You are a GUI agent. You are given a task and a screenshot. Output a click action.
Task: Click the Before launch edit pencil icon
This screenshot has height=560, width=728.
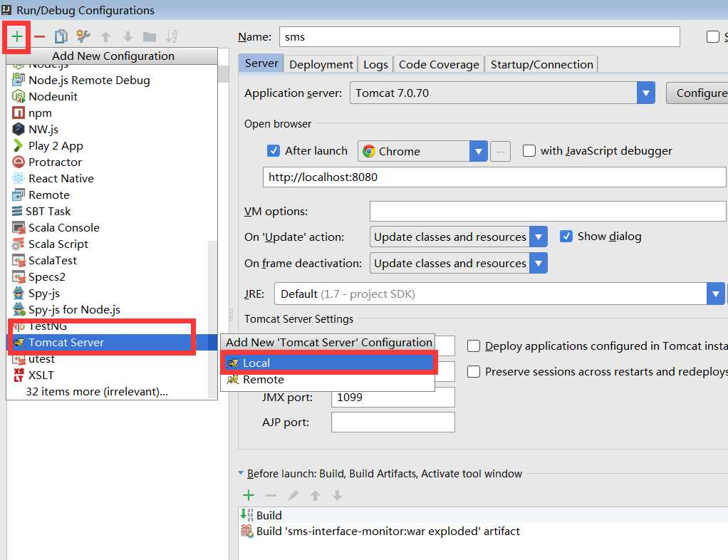click(x=293, y=495)
